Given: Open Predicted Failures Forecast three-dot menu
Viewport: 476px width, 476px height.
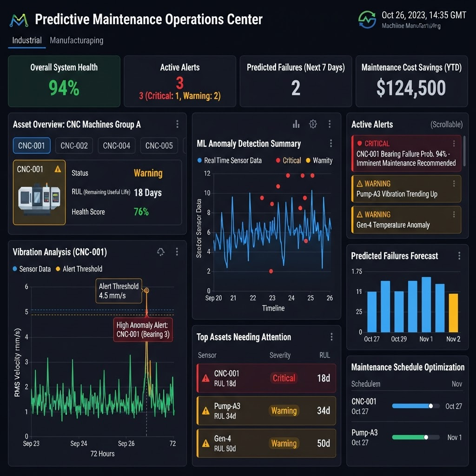Looking at the screenshot, I should tap(459, 256).
